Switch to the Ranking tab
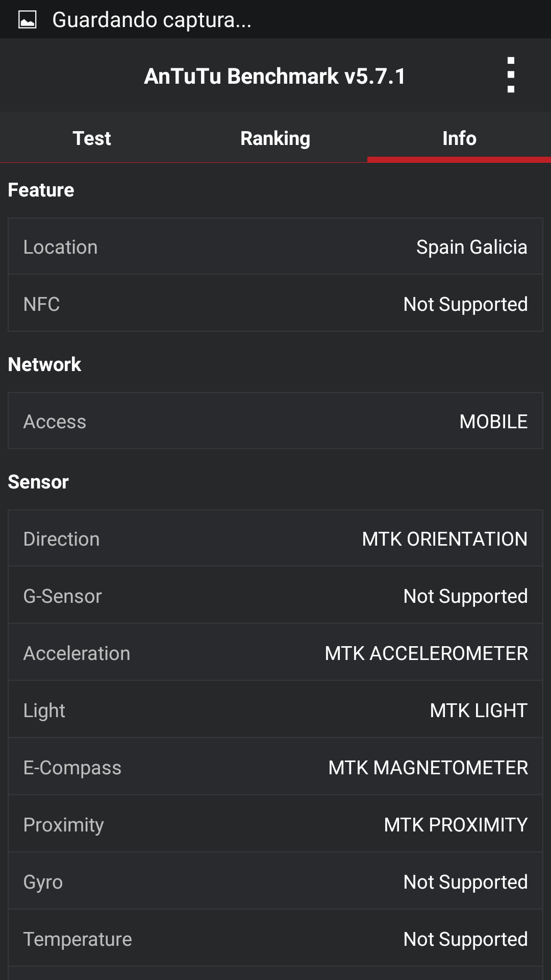 click(x=275, y=138)
